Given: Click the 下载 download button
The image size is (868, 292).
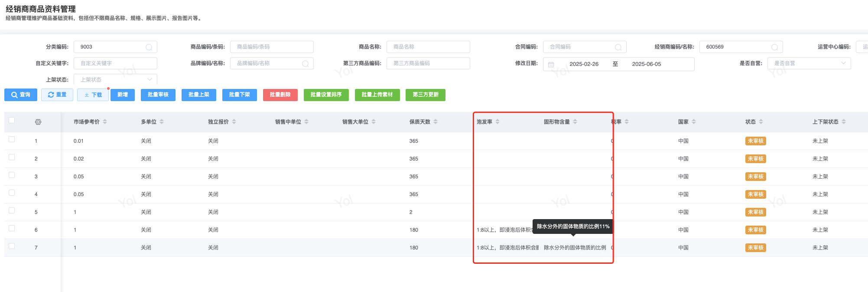Looking at the screenshot, I should point(93,95).
